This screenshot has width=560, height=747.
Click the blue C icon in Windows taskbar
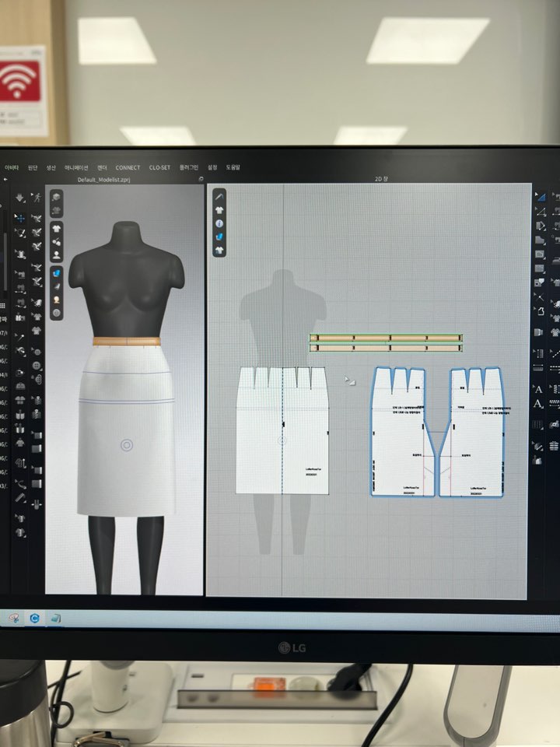(35, 617)
